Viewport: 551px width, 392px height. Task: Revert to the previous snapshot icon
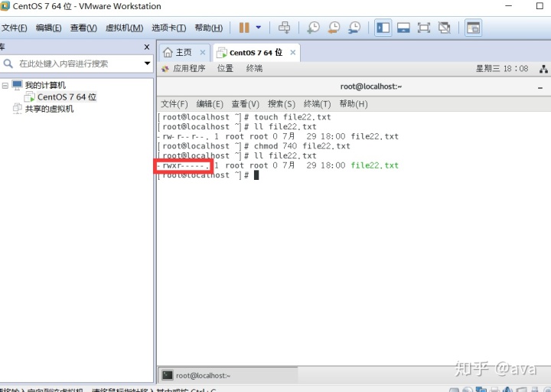[x=334, y=28]
